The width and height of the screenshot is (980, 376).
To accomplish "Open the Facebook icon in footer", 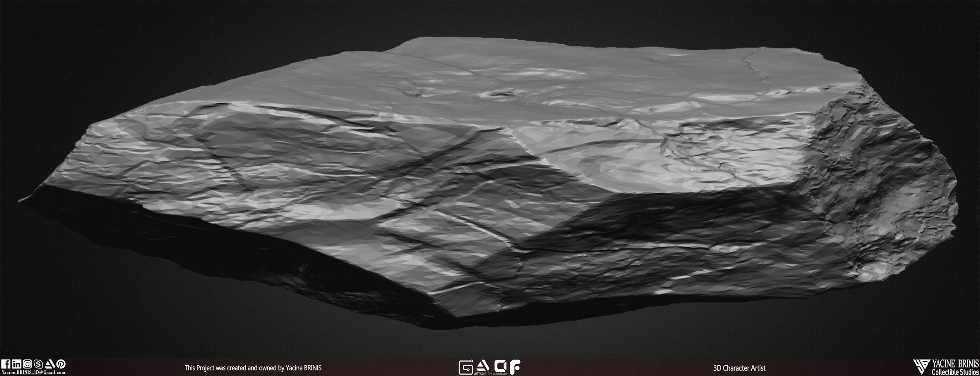I will coord(6,364).
